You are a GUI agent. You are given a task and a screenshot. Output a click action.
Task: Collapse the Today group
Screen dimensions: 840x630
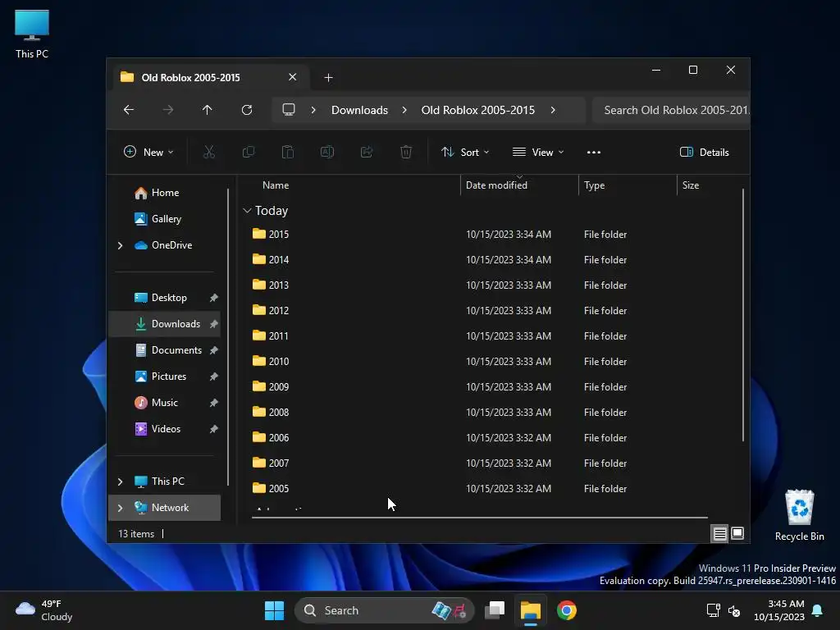pyautogui.click(x=247, y=211)
